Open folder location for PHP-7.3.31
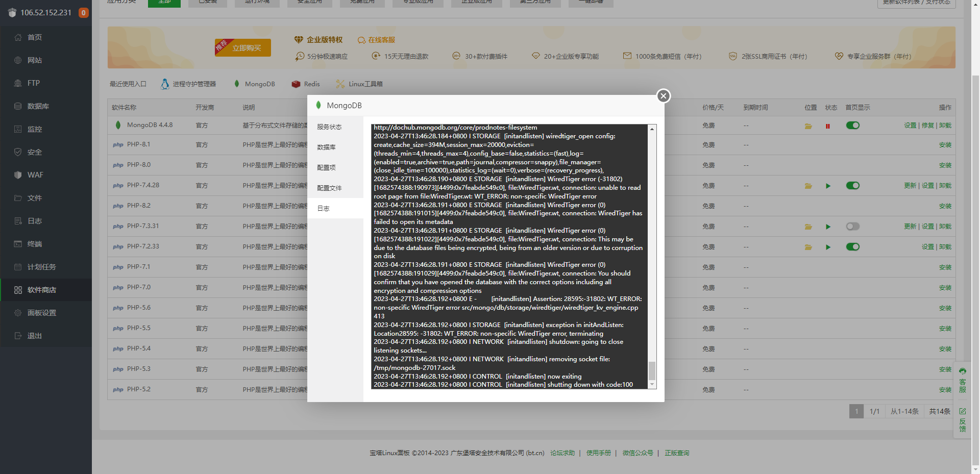Image resolution: width=980 pixels, height=474 pixels. [808, 227]
